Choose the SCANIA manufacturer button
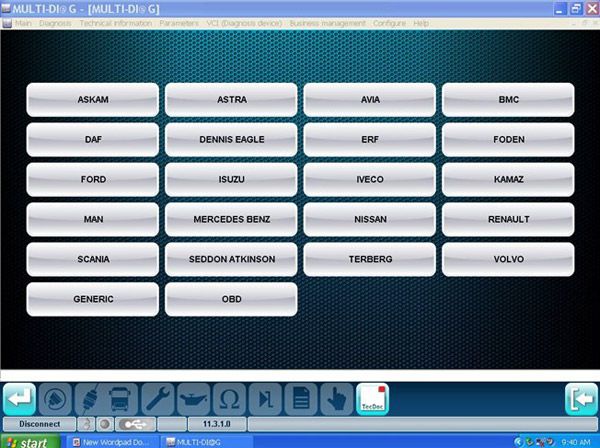This screenshot has width=600, height=448. [92, 259]
